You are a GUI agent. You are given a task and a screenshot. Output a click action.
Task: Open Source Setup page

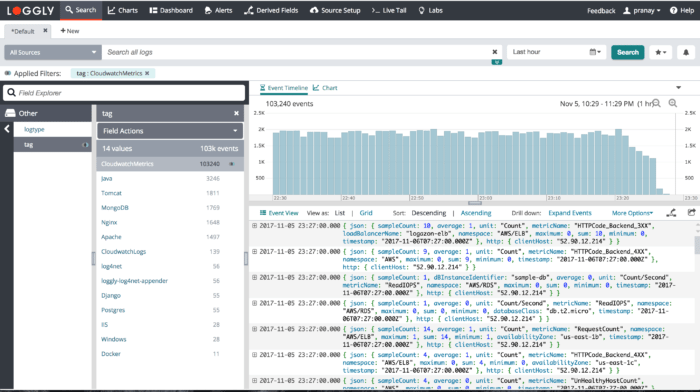335,10
